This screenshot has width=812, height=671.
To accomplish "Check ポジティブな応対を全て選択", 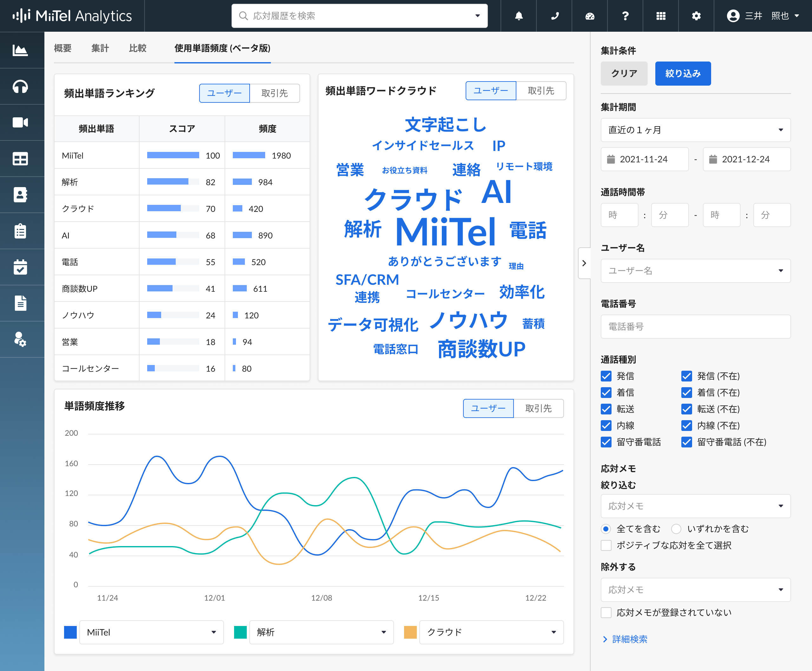I will 606,545.
